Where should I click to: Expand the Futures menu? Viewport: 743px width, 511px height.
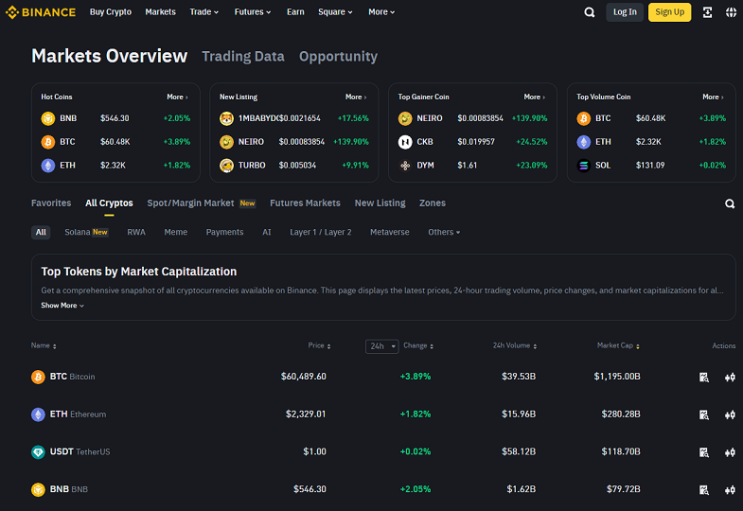click(x=253, y=12)
